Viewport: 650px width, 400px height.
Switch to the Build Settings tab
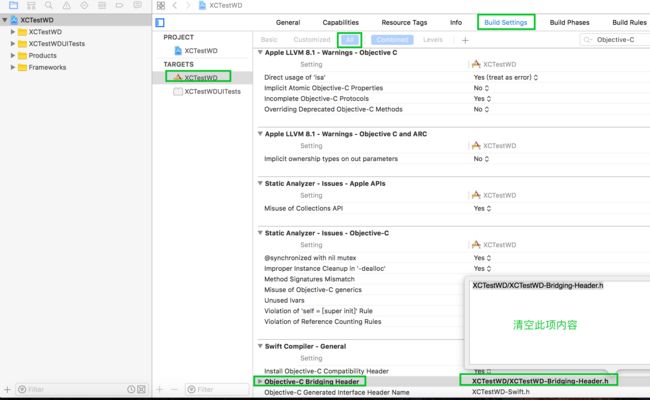(x=505, y=22)
